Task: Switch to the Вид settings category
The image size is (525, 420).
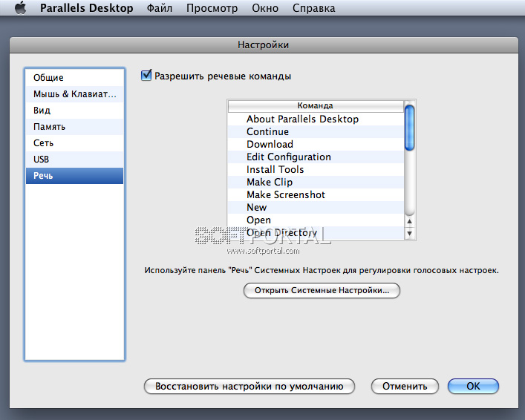Action: pyautogui.click(x=42, y=111)
